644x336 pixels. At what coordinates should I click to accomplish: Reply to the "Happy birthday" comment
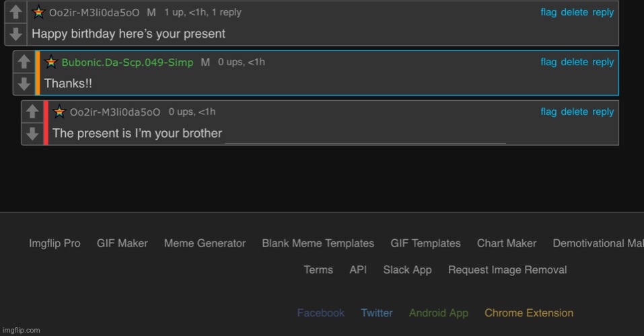603,12
